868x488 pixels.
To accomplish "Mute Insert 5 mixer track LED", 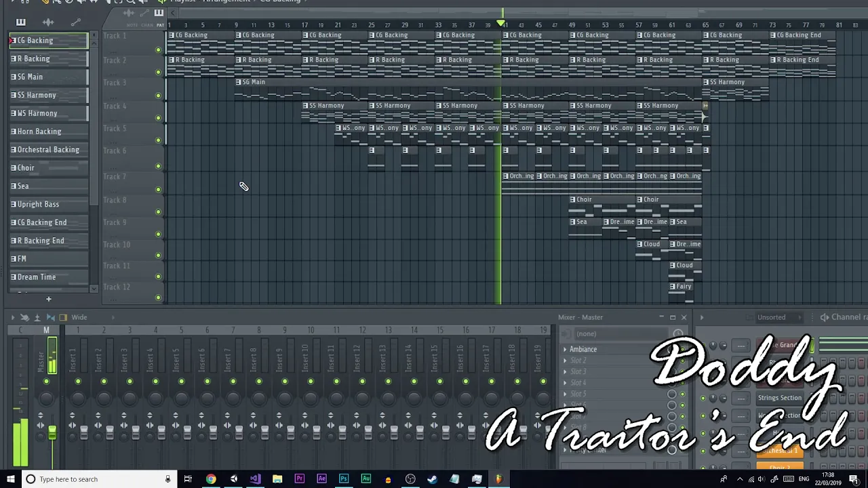I will 181,382.
